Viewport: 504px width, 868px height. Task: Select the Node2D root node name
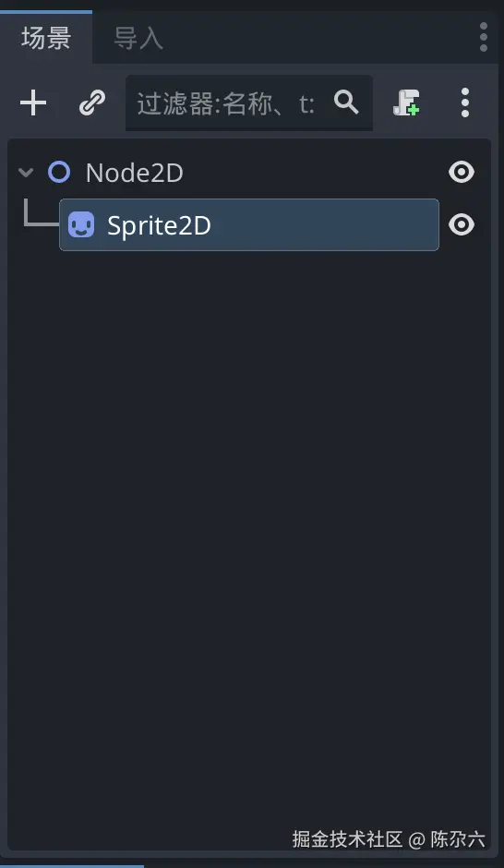[135, 173]
